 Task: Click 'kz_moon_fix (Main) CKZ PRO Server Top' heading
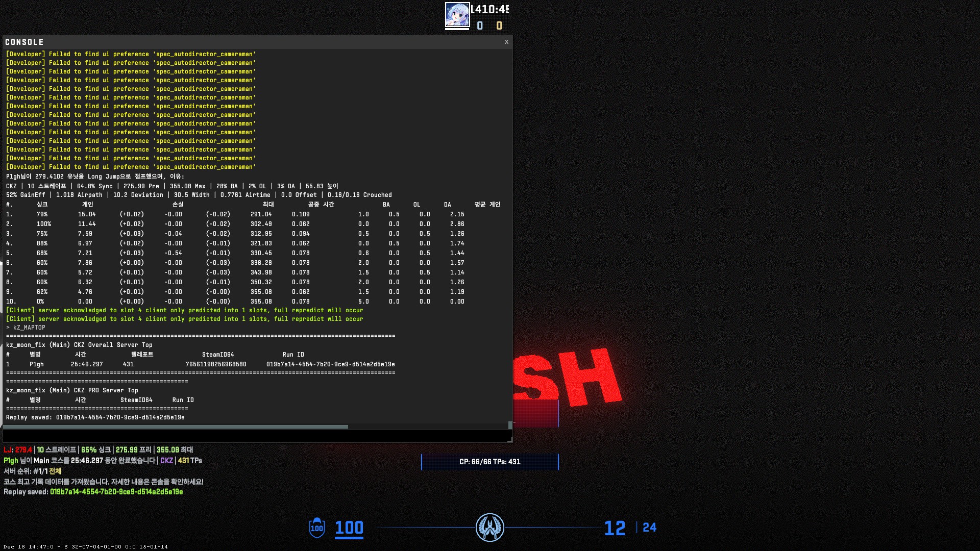coord(72,390)
